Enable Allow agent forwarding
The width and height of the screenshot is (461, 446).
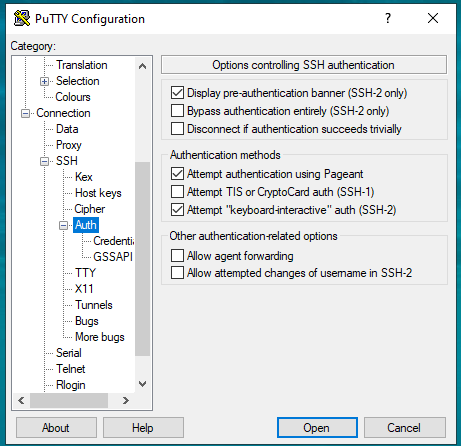177,256
